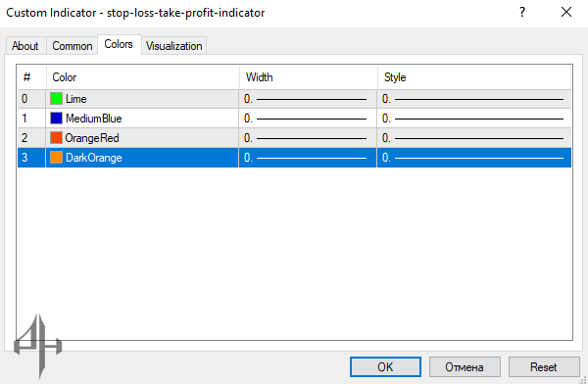Click the OrangeRed color swatch
Image resolution: width=588 pixels, height=384 pixels.
[56, 137]
